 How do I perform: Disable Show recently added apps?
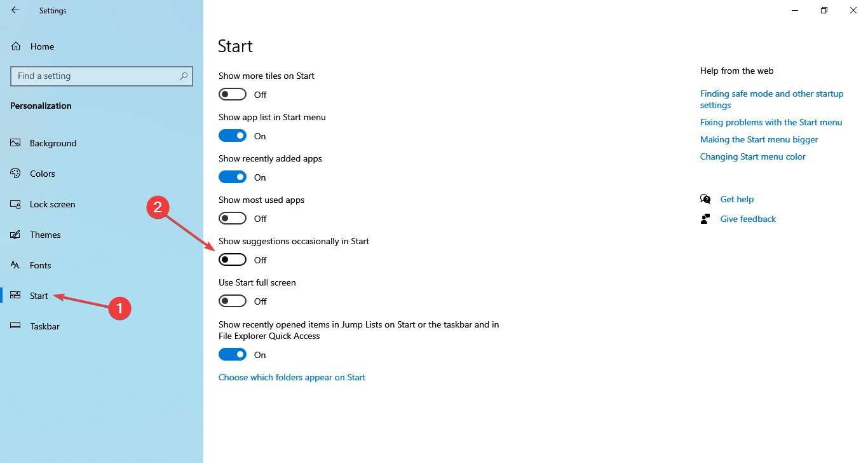[x=233, y=177]
